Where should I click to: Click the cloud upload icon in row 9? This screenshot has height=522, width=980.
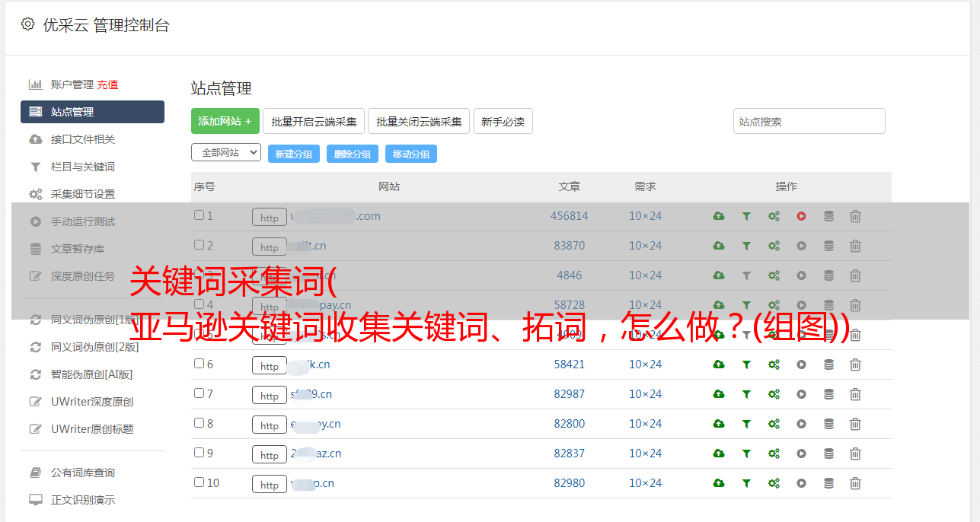(x=718, y=454)
